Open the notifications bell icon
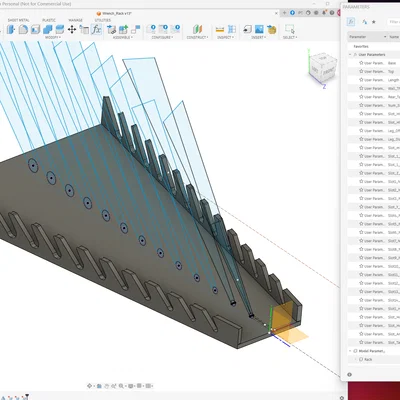 324,13
